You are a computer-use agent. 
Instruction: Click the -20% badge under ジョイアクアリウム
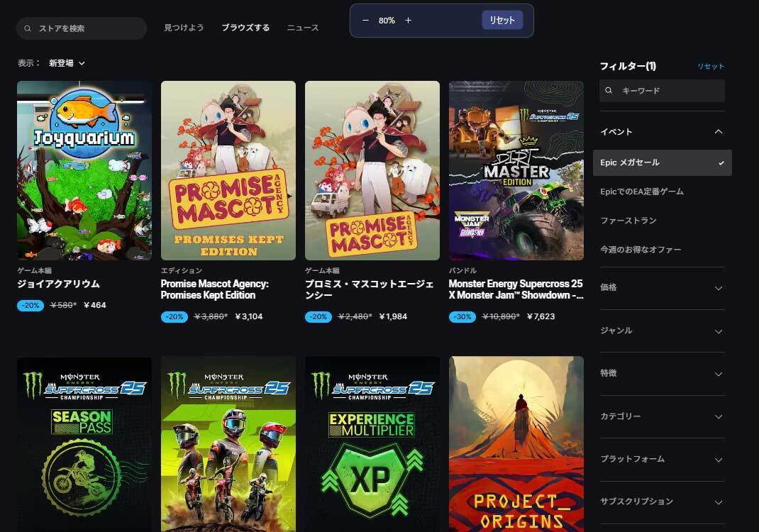31,306
